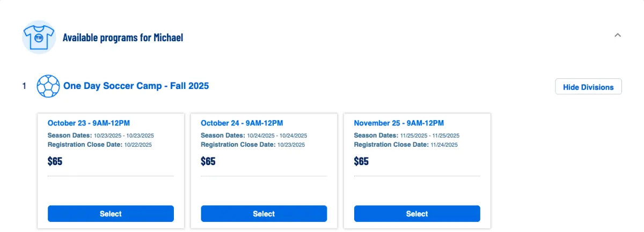Click the Hide Divisions button

(x=588, y=87)
